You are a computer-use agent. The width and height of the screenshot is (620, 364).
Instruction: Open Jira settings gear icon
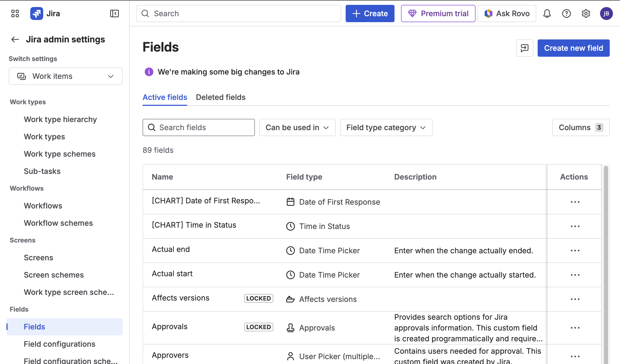point(586,13)
